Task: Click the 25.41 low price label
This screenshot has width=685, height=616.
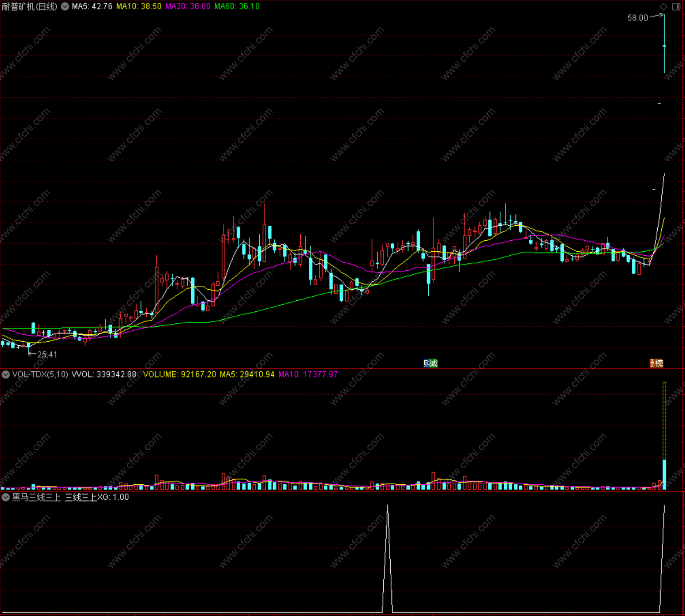Action: pyautogui.click(x=47, y=354)
